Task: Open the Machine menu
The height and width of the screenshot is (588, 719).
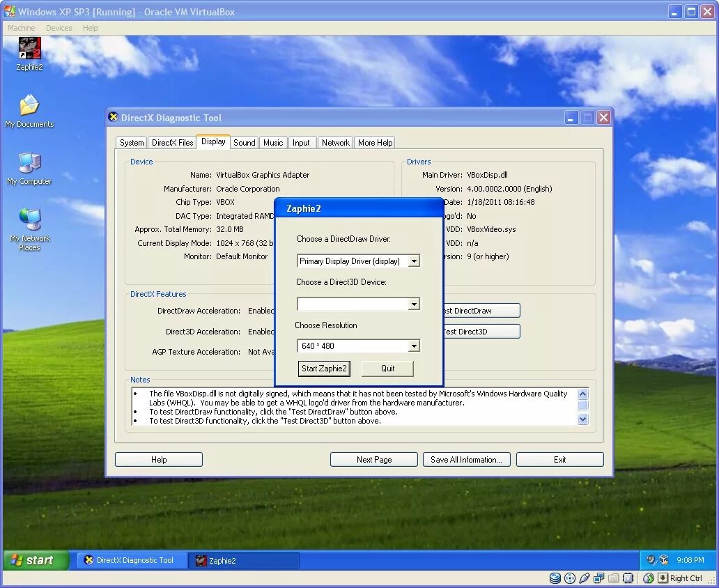Action: click(21, 28)
